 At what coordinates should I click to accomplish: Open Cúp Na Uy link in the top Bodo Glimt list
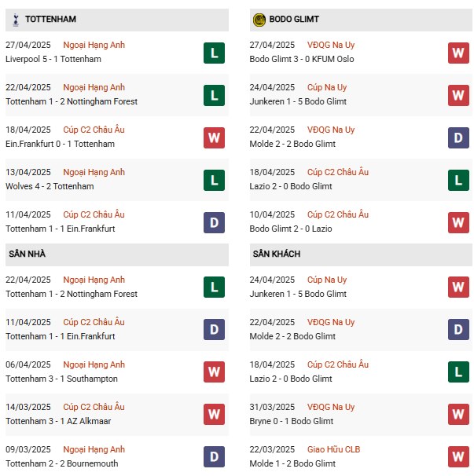[326, 87]
